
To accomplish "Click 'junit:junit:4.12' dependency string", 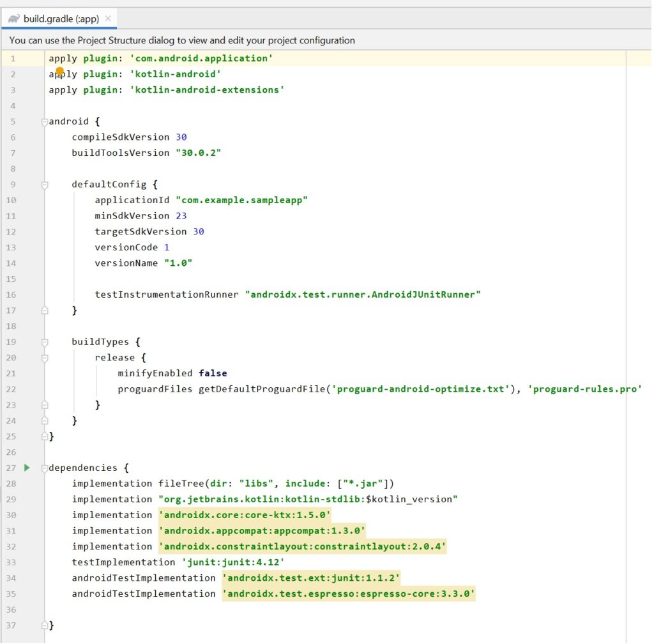I will click(x=232, y=563).
